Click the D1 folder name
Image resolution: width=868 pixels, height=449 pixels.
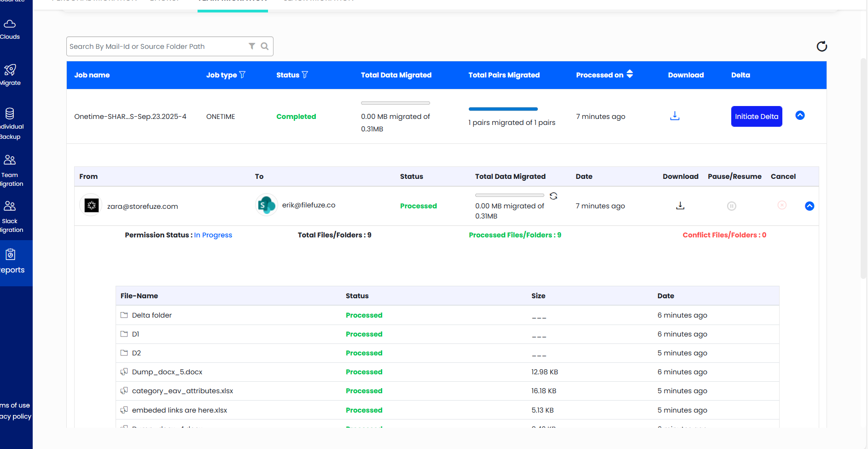pyautogui.click(x=135, y=334)
